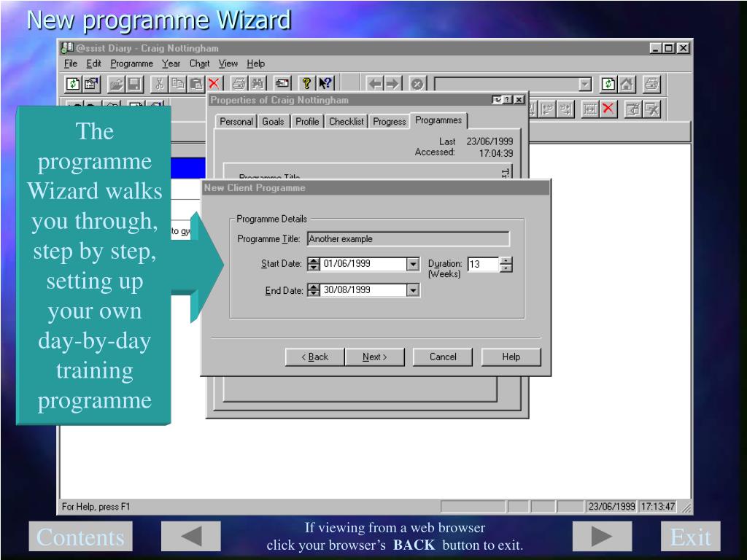747x560 pixels.
Task: Click the icon right of second-row red X
Action: point(633,109)
